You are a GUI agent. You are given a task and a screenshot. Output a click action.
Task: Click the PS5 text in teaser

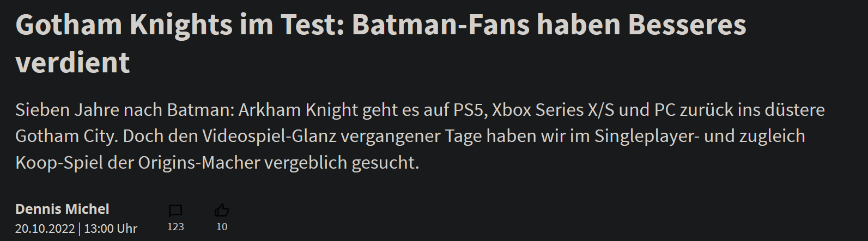[x=470, y=110]
